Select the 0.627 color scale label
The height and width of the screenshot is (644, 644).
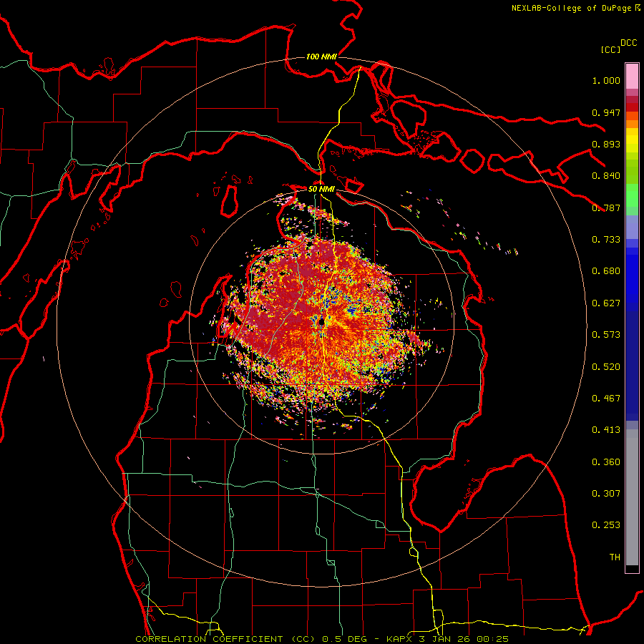tap(606, 303)
